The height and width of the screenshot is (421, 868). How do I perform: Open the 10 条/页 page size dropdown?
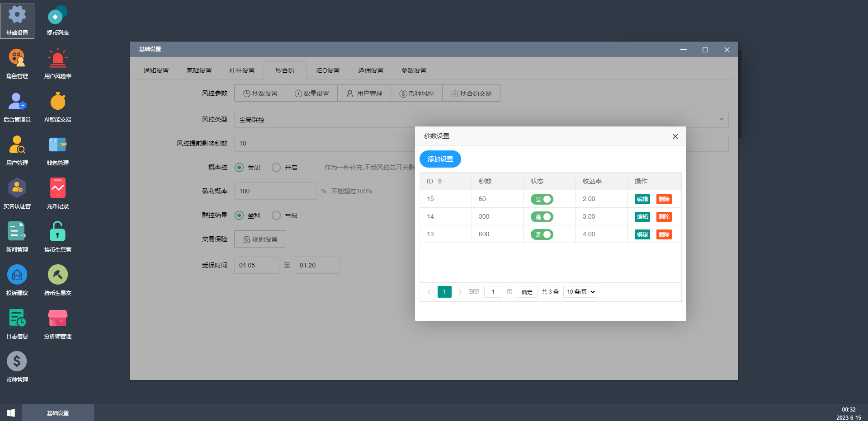click(580, 292)
